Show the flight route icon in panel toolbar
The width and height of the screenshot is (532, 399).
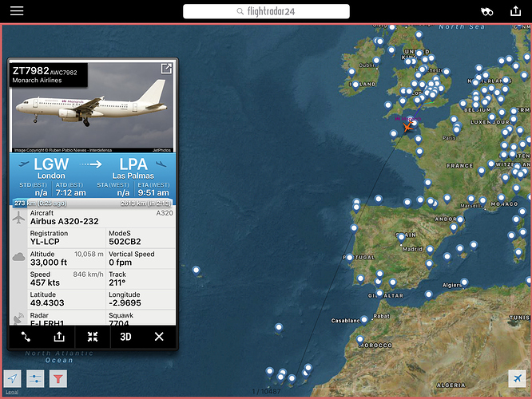click(26, 337)
